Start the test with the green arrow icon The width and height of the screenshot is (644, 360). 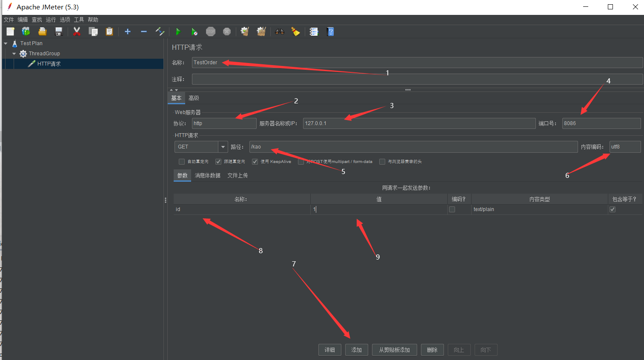(178, 31)
